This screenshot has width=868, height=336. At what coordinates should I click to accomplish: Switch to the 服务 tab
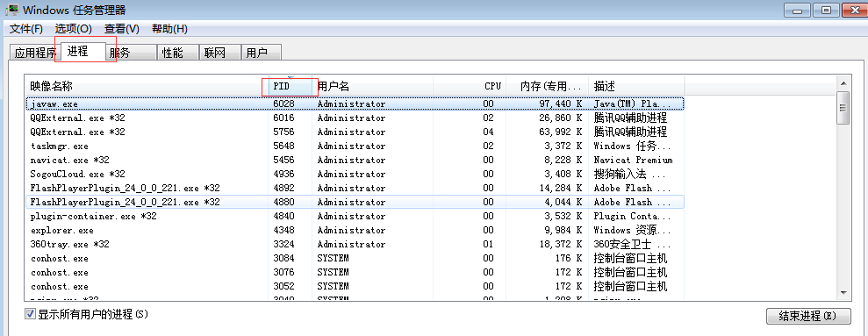[x=131, y=53]
